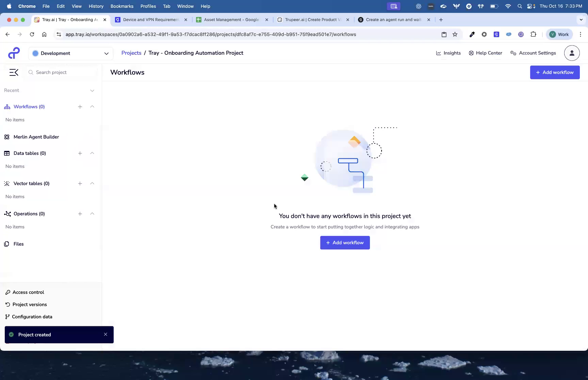Collapse the Recent section
The height and width of the screenshot is (380, 588).
[x=92, y=90]
